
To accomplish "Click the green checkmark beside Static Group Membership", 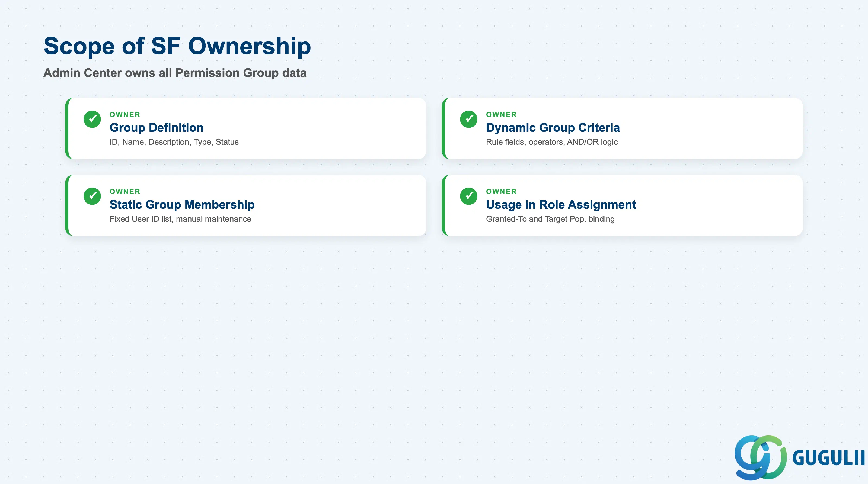I will 92,196.
